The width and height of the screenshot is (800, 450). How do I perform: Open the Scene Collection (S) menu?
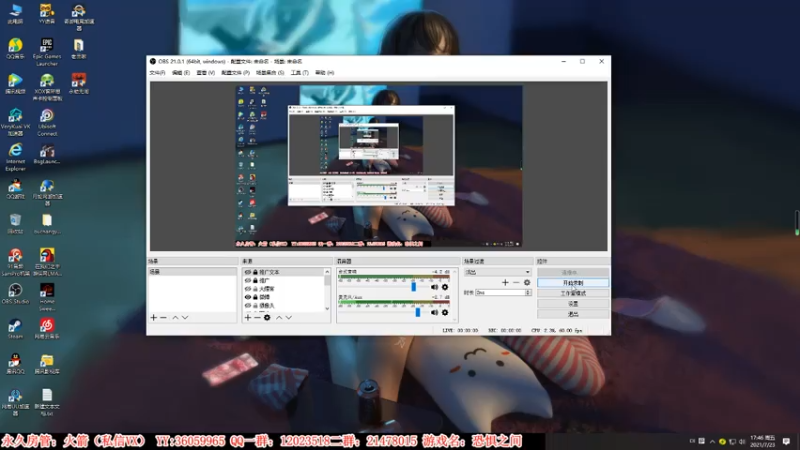click(270, 73)
